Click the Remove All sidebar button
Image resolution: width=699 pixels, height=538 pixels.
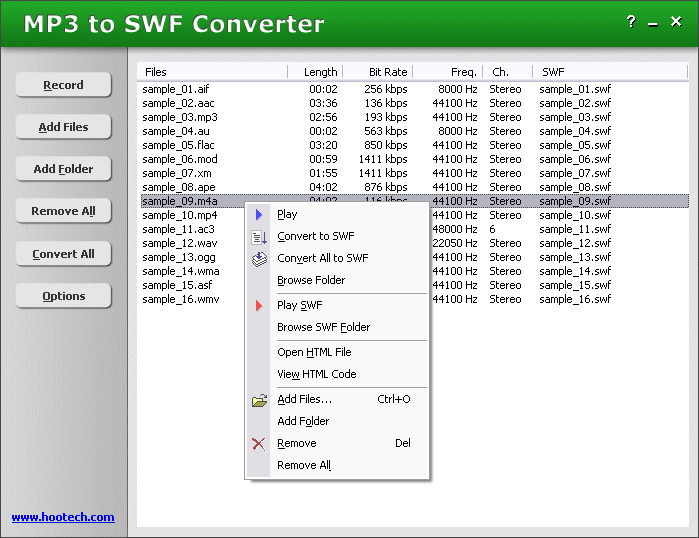(x=63, y=211)
